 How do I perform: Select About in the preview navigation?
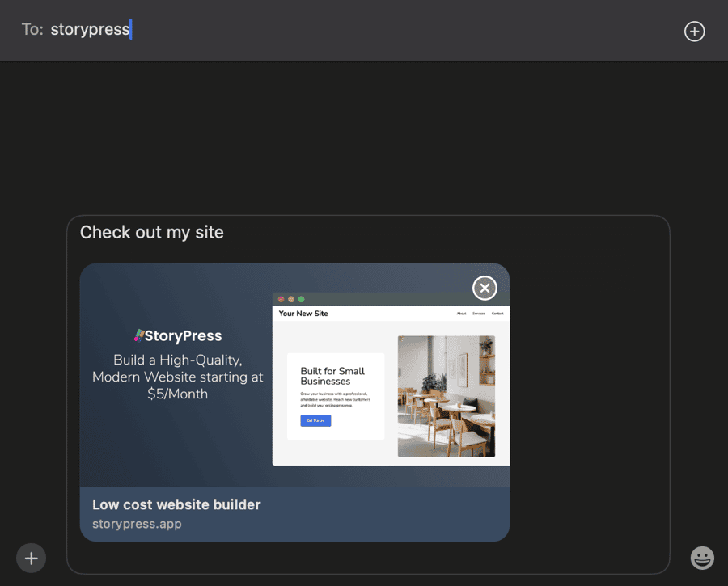click(461, 314)
